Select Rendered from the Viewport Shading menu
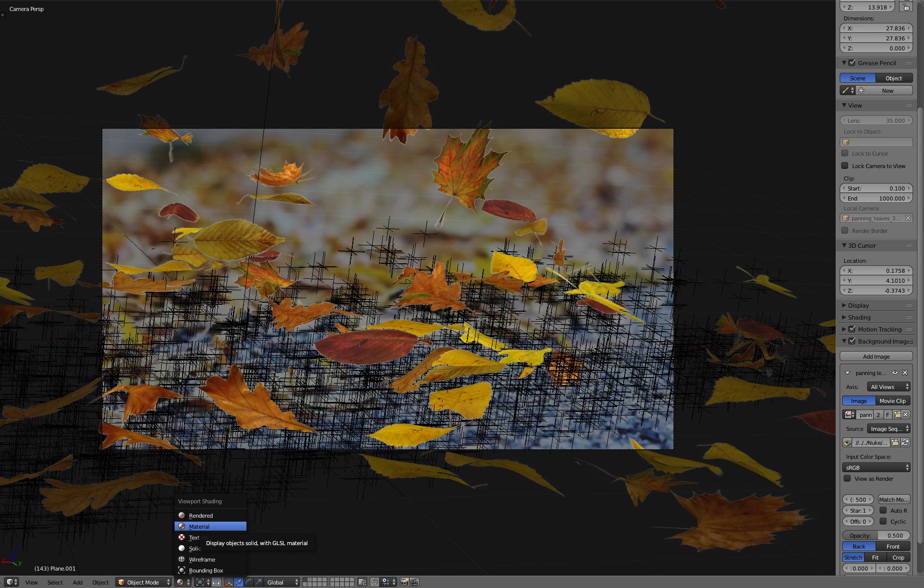 point(201,515)
